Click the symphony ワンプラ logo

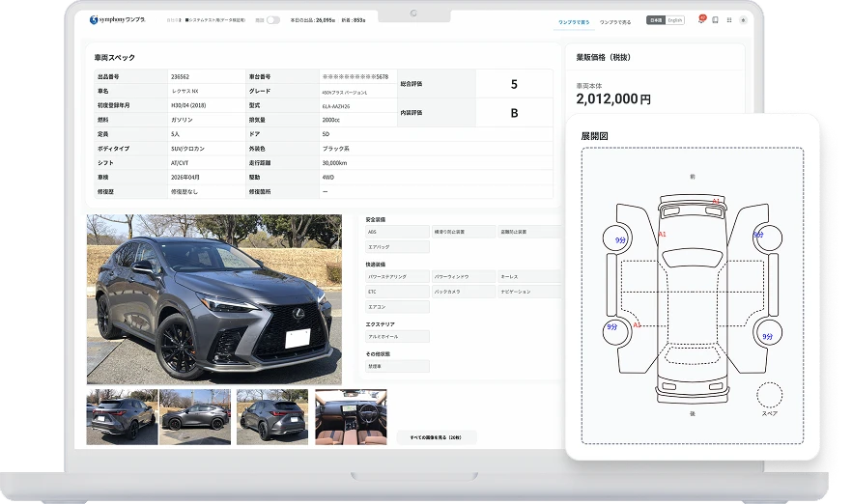pyautogui.click(x=118, y=19)
